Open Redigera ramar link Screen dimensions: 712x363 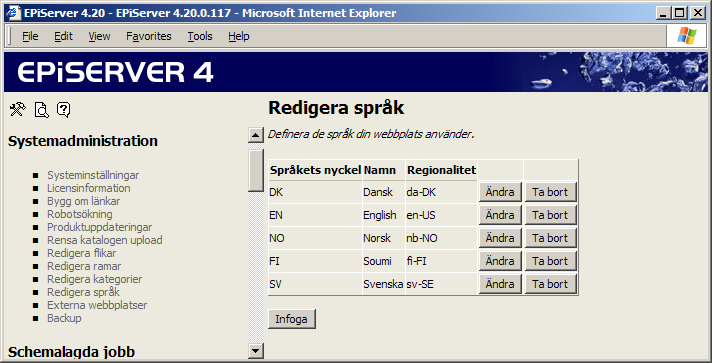[84, 266]
